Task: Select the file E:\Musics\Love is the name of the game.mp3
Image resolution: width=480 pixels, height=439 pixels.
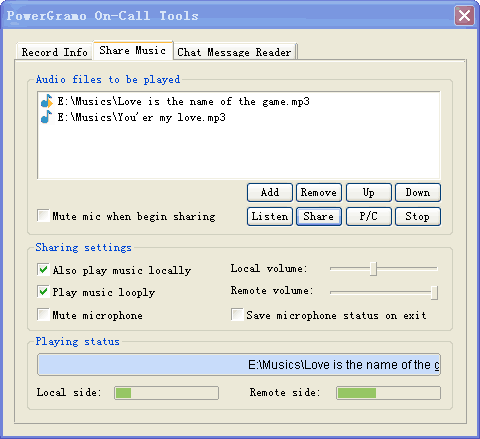Action: coord(183,101)
